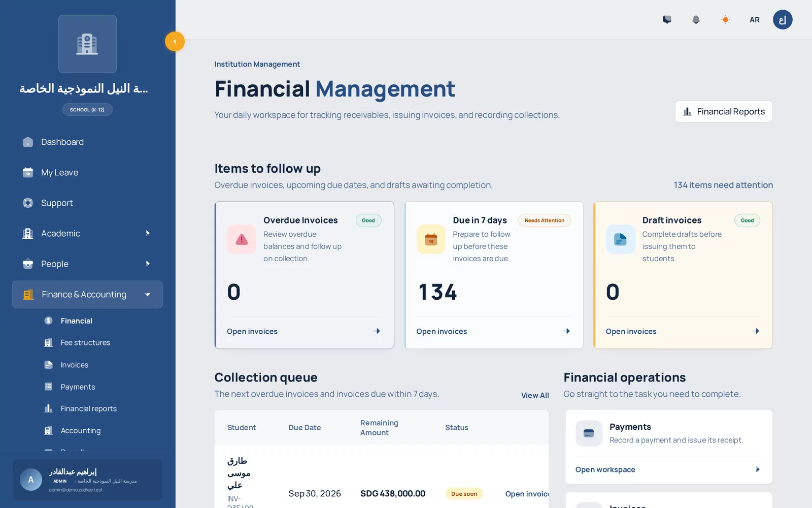Open the user profile avatar menu
This screenshot has width=812, height=508.
click(x=783, y=20)
